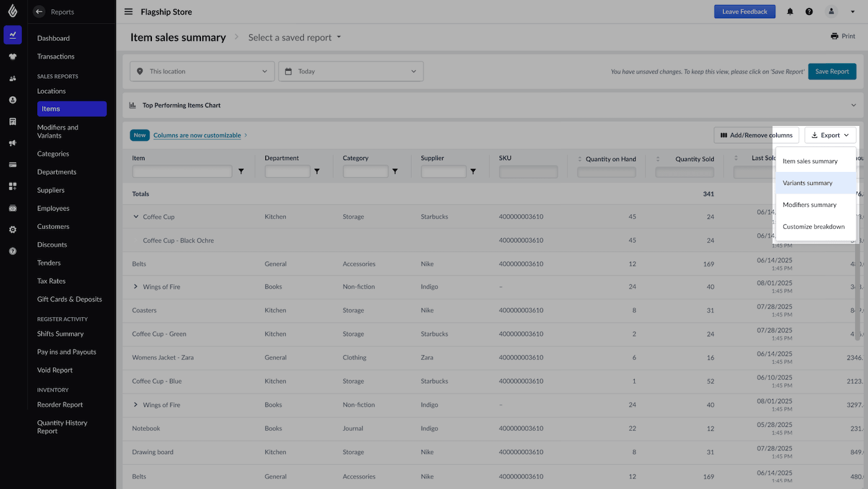Click the vertical table scrollbar

coord(858,292)
